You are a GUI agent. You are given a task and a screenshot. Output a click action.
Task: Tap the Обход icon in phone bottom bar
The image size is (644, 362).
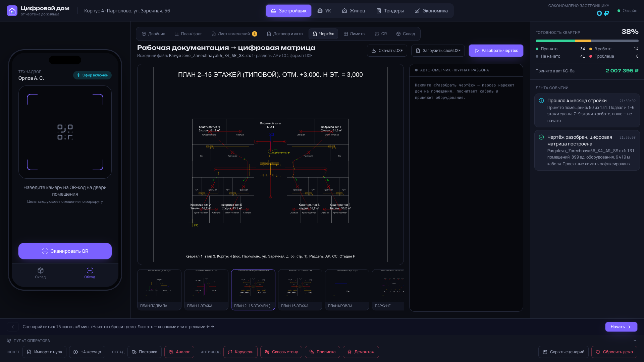(x=90, y=273)
